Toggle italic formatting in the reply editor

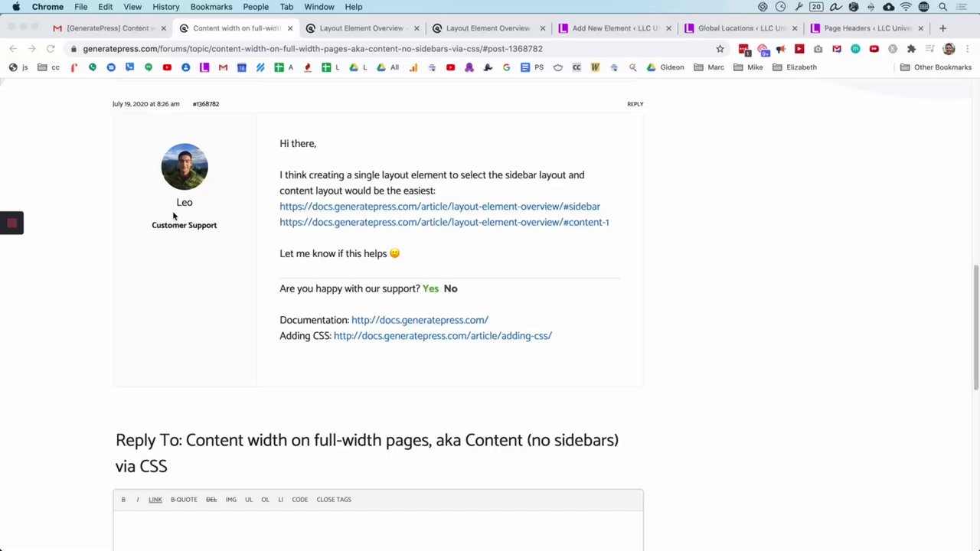click(x=138, y=500)
